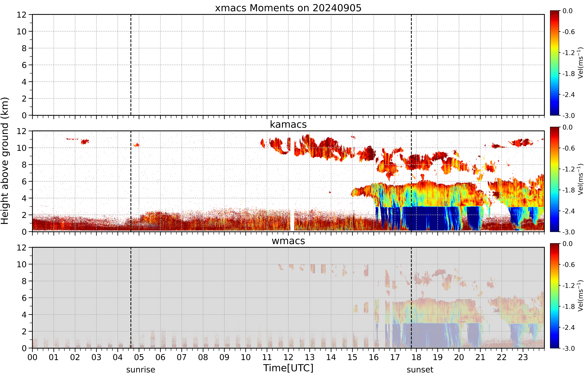The width and height of the screenshot is (588, 378).
Task: Click the '12' tick on the time axis
Action: (288, 357)
